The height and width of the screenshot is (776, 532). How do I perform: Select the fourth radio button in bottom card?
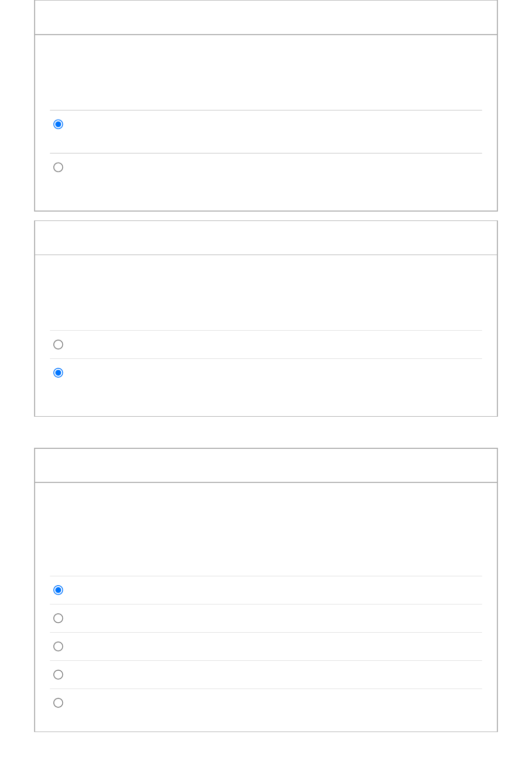click(x=58, y=675)
